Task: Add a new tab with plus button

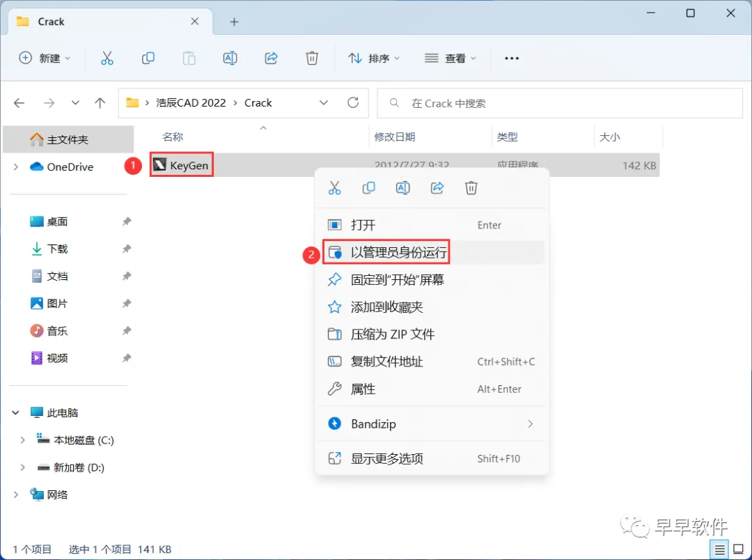Action: click(x=234, y=22)
